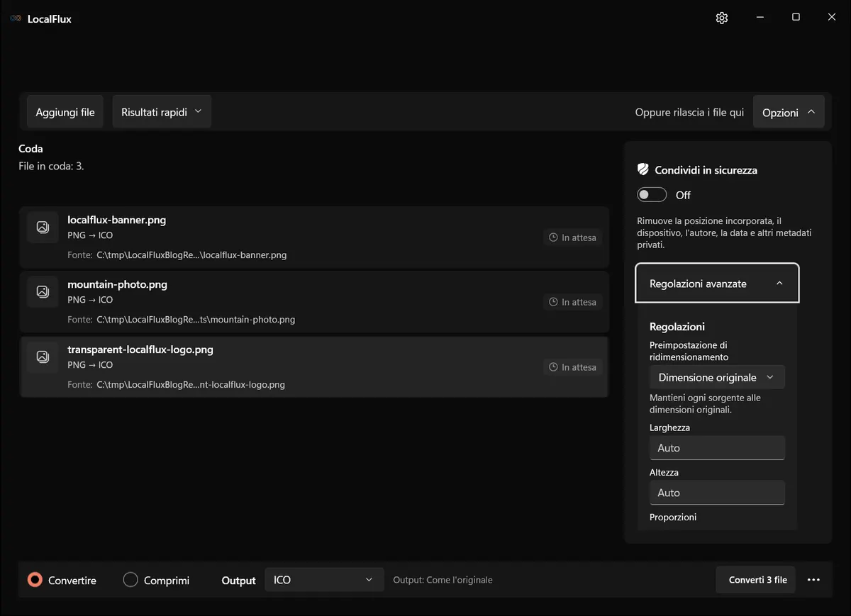This screenshot has height=616, width=851.
Task: Click 'Output: Come l'originale' text
Action: 443,580
